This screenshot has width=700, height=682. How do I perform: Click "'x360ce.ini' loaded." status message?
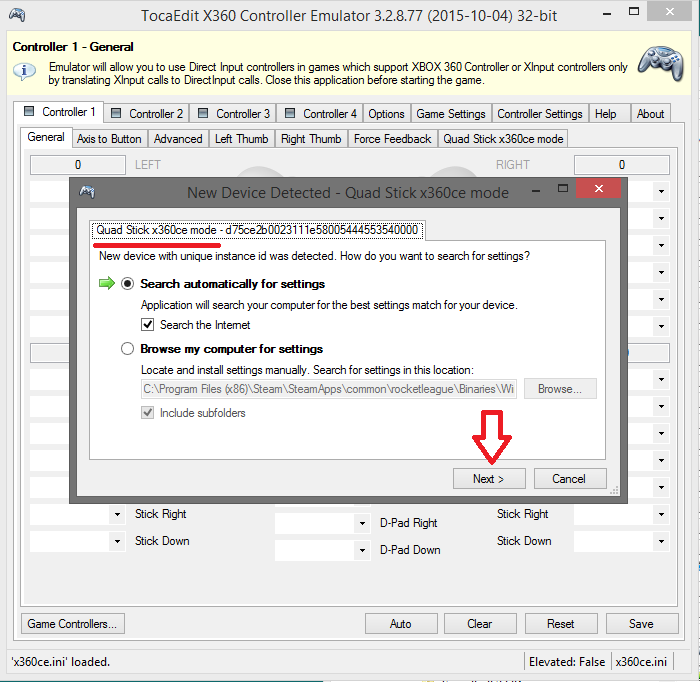(61, 661)
